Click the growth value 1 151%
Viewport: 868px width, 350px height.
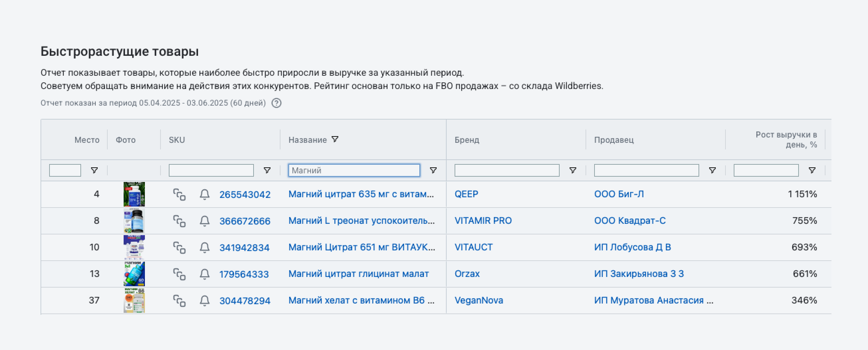pos(802,194)
